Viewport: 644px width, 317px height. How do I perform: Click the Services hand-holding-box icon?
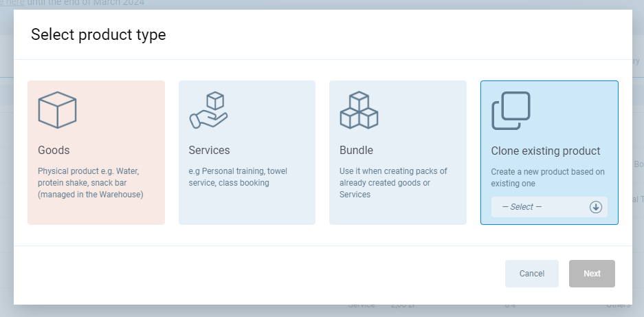point(208,110)
